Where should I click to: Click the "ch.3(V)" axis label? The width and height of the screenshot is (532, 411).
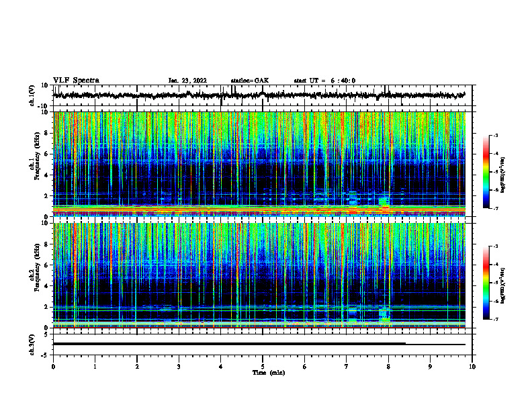pos(32,345)
